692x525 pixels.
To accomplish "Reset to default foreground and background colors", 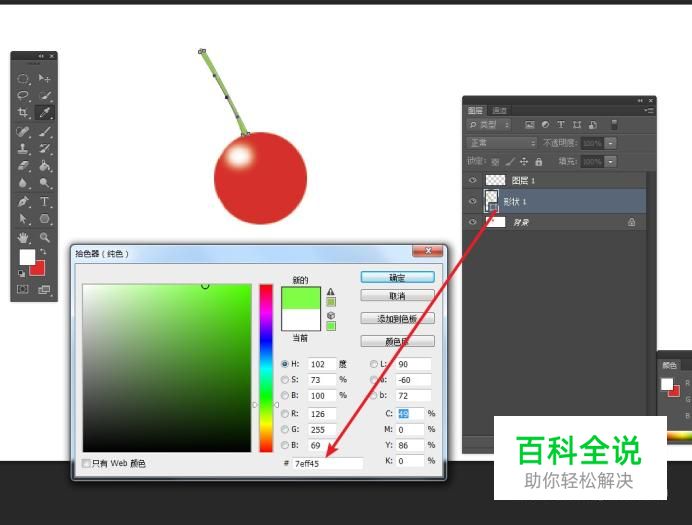I will tap(21, 274).
